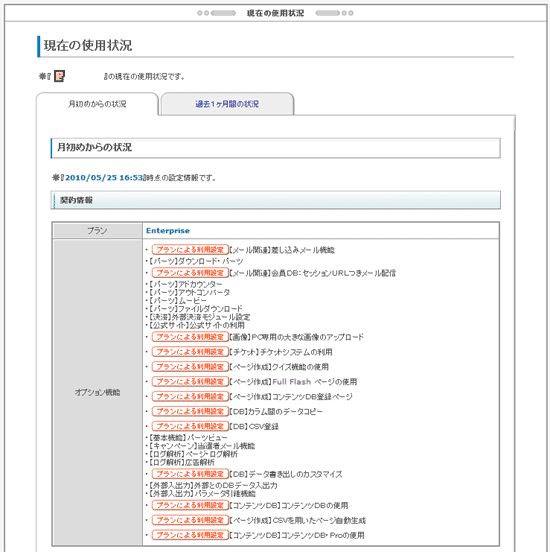Select the 【パーツ】アウトコンバータ row
The width and height of the screenshot is (550, 552).
pos(189,292)
